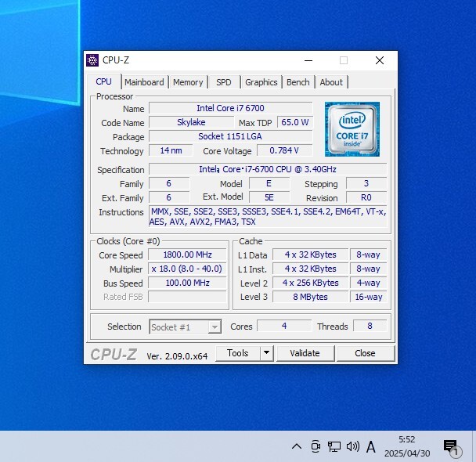Click the Close button at bottom
This screenshot has height=462, width=476.
(x=365, y=353)
